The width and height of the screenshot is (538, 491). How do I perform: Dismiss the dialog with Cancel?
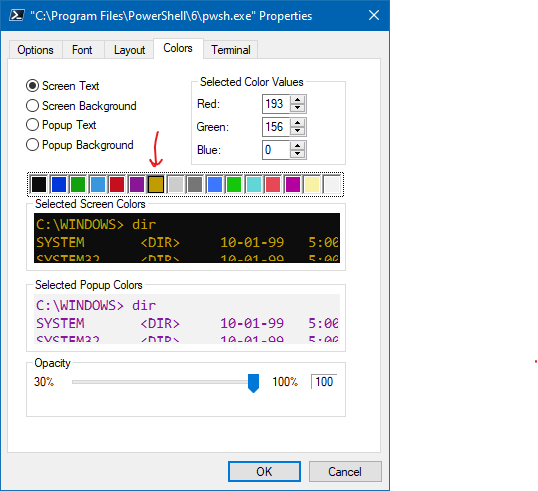[x=345, y=471]
